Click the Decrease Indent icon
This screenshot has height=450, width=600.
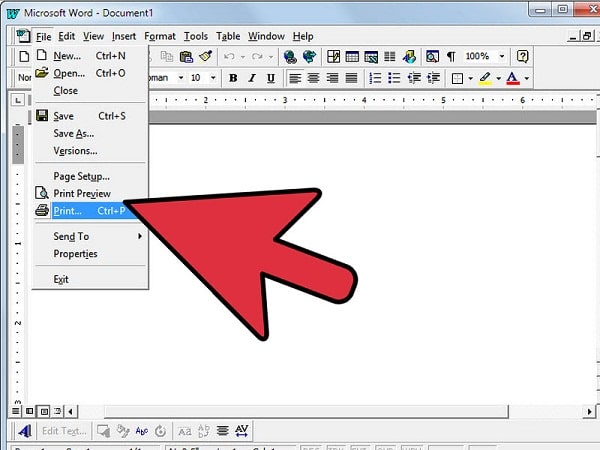click(414, 78)
